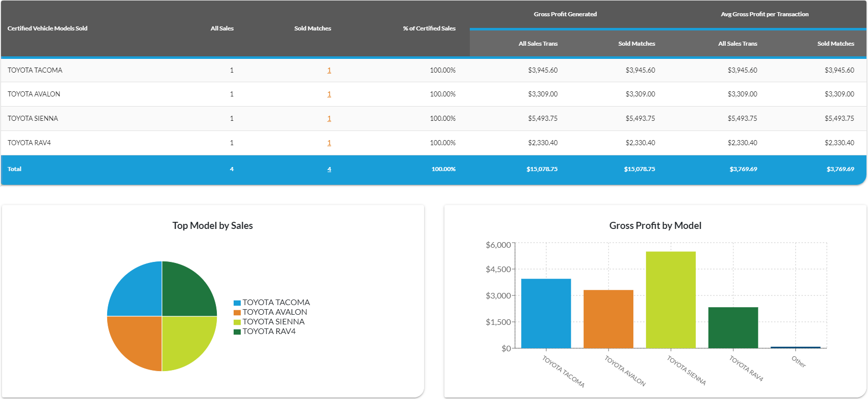Screen dimensions: 868x399
Task: Click the Gross Profit Generated group header
Action: coord(565,14)
